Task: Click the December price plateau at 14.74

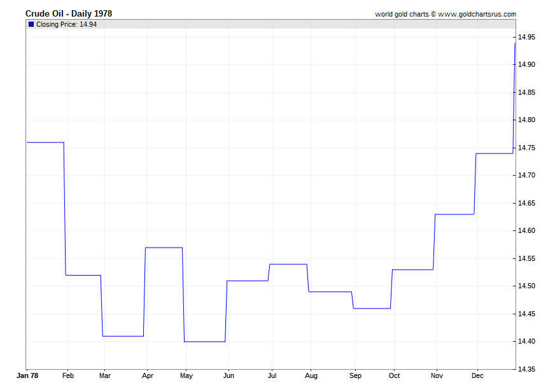Action: point(495,153)
